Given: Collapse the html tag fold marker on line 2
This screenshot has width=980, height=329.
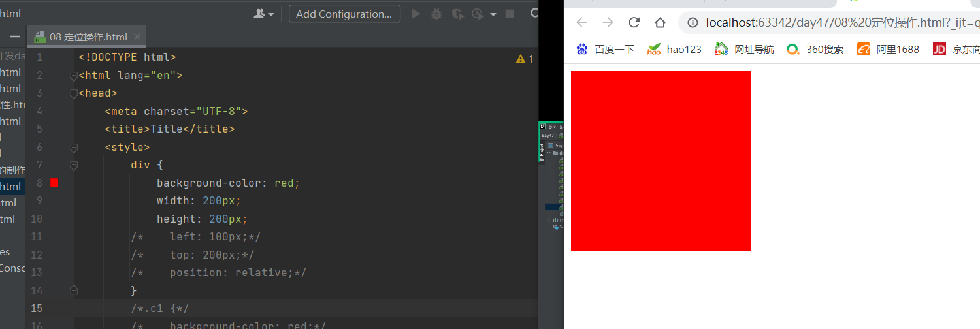Looking at the screenshot, I should click(74, 76).
